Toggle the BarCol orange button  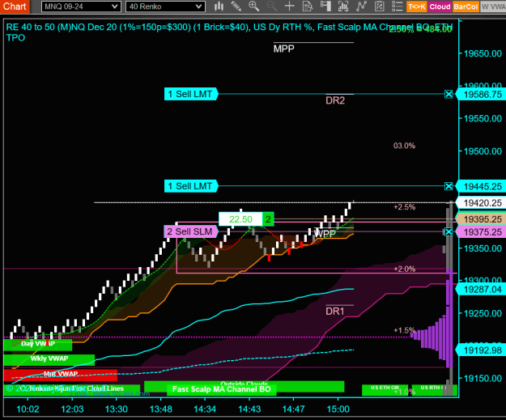[466, 6]
